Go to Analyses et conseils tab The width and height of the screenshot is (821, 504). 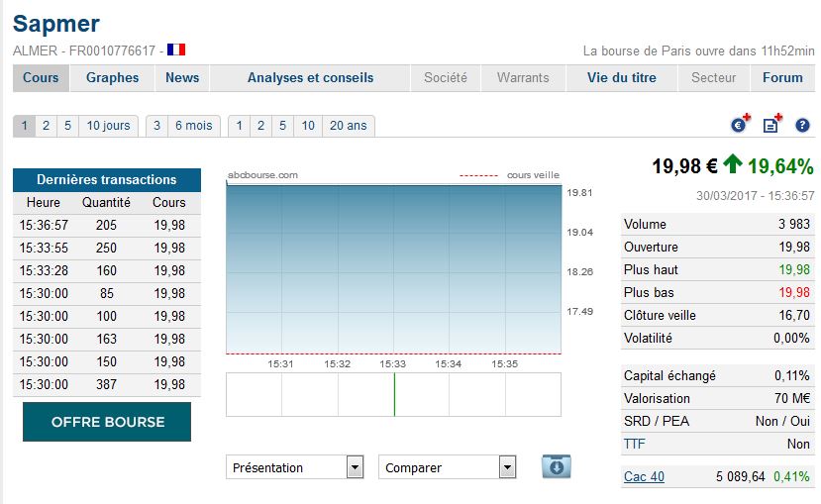coord(310,78)
